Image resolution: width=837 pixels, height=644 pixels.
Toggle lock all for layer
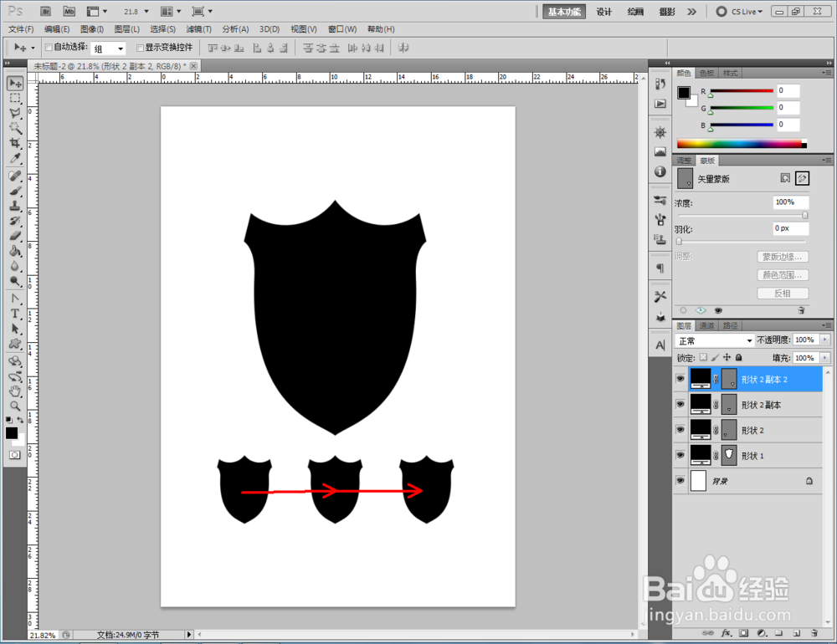[x=739, y=357]
